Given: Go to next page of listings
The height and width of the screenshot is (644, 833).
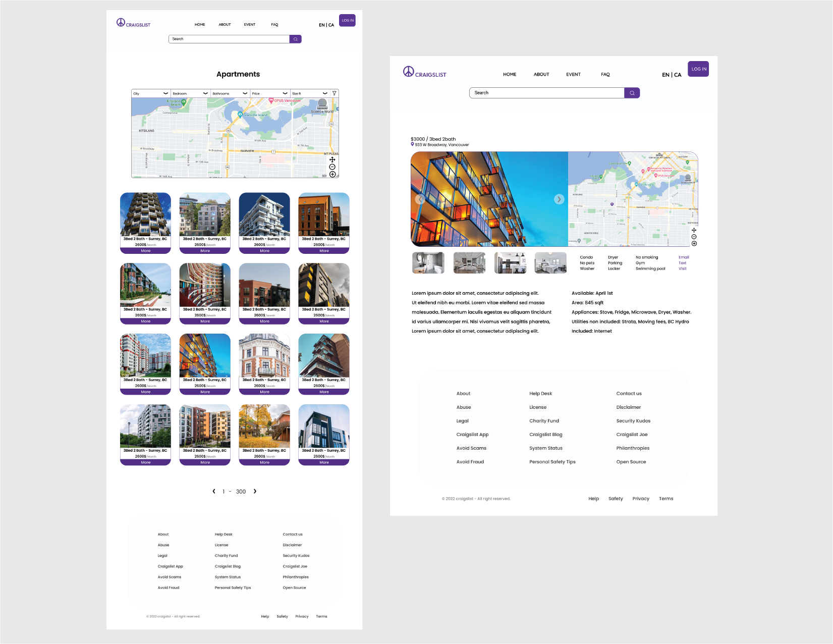Looking at the screenshot, I should tap(255, 491).
